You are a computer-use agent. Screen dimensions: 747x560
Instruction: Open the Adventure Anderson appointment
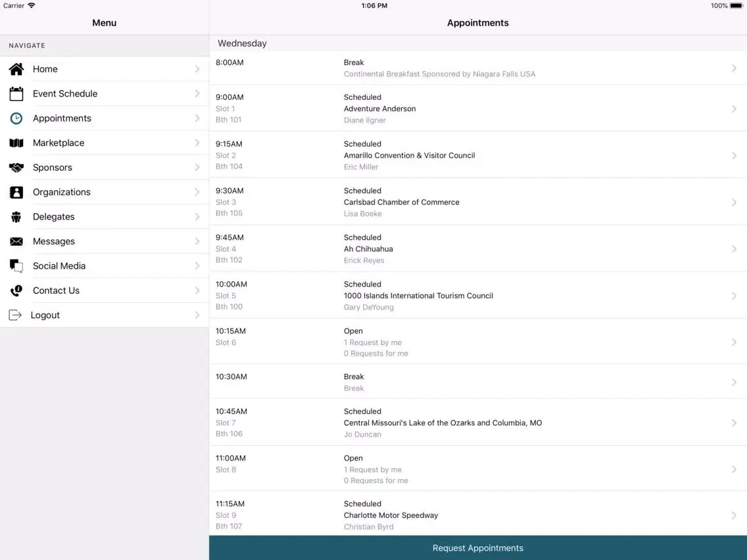pos(478,108)
